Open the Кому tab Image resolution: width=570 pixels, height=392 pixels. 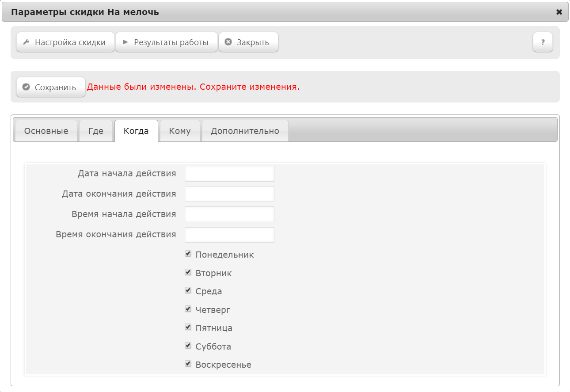pyautogui.click(x=180, y=131)
